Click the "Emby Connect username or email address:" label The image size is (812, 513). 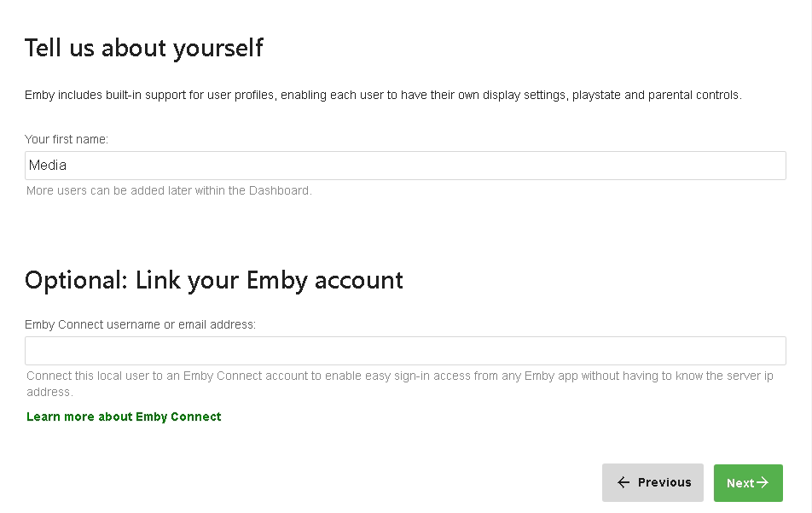(x=140, y=324)
